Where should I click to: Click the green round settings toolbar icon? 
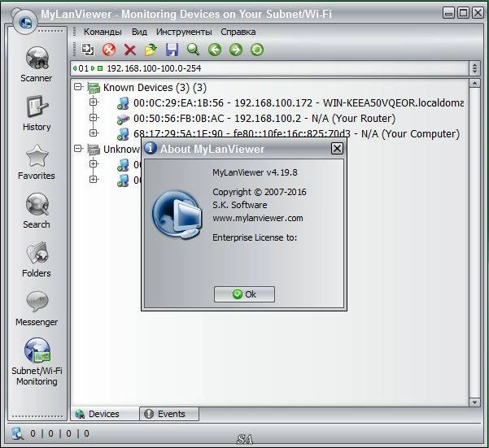(257, 50)
